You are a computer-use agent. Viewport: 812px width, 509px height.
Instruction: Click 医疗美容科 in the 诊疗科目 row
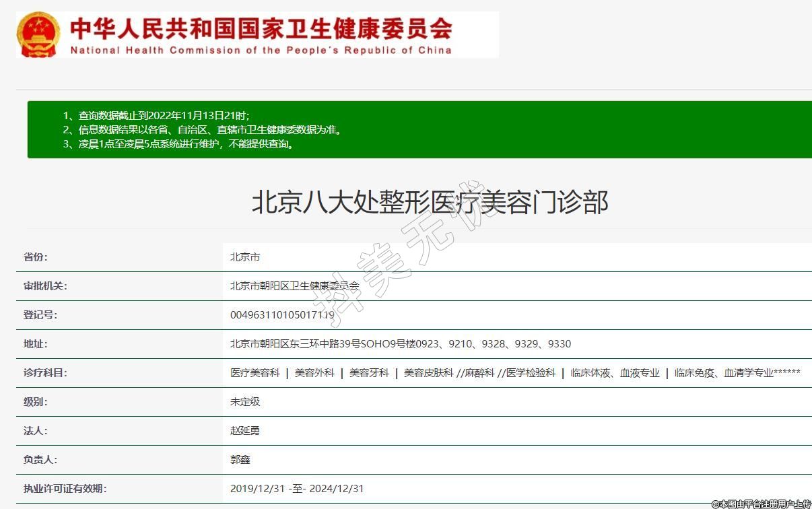coord(255,373)
